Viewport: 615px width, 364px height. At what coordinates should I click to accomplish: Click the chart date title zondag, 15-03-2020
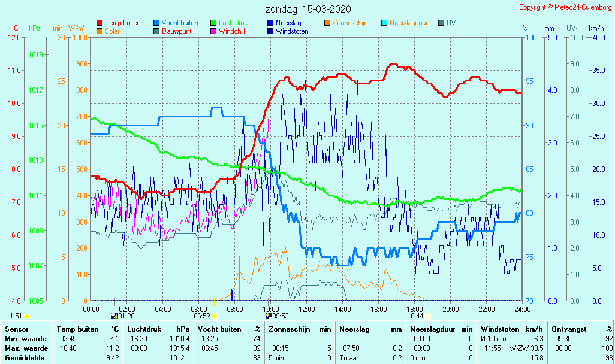coord(308,9)
